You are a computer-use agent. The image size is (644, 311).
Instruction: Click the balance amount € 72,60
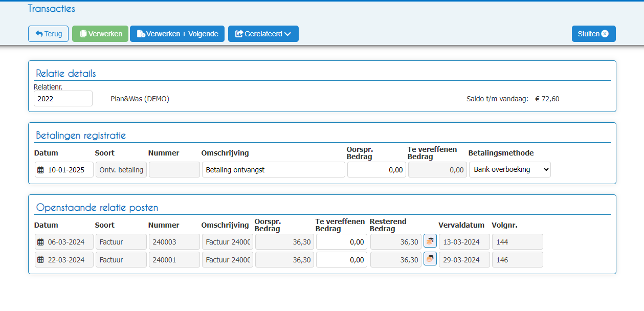pos(547,99)
